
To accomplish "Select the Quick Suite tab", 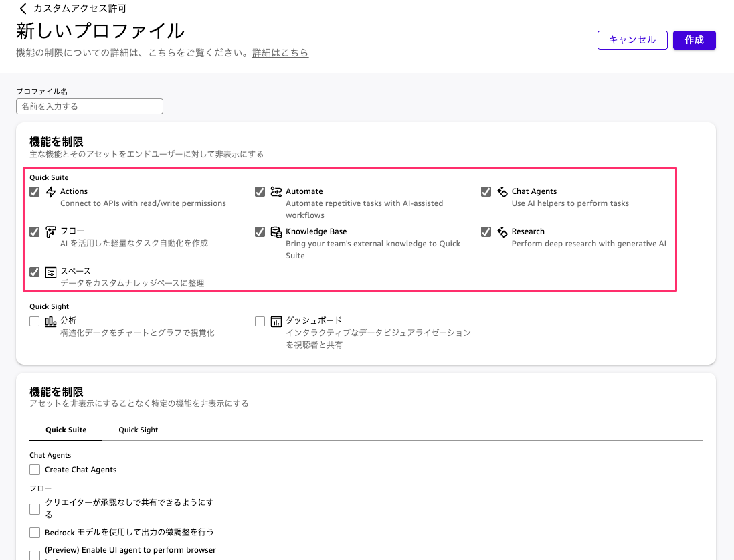I will point(66,430).
